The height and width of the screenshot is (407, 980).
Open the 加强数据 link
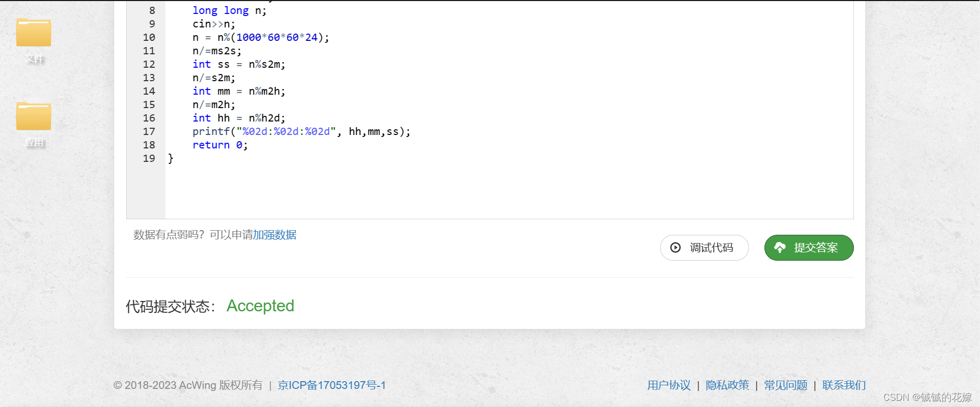[x=274, y=235]
